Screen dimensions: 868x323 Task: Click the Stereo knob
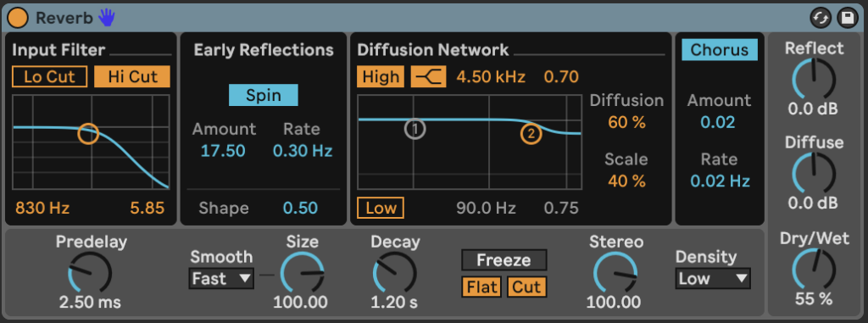[x=615, y=272]
